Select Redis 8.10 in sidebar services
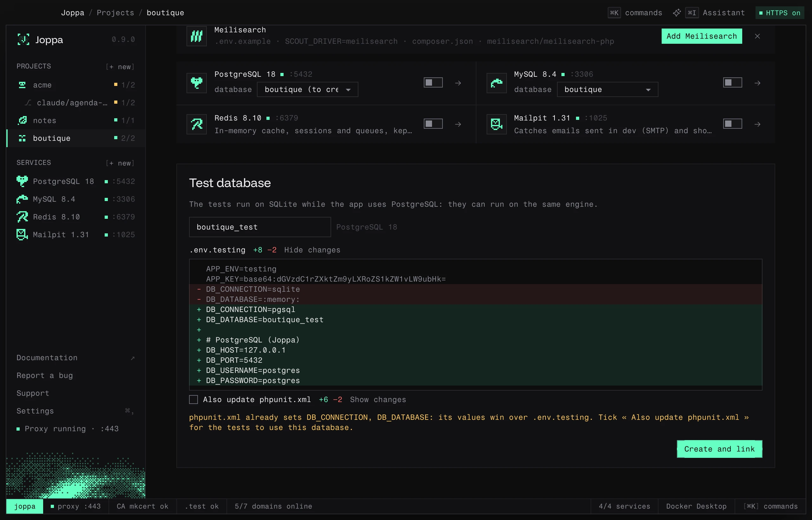 [76, 217]
